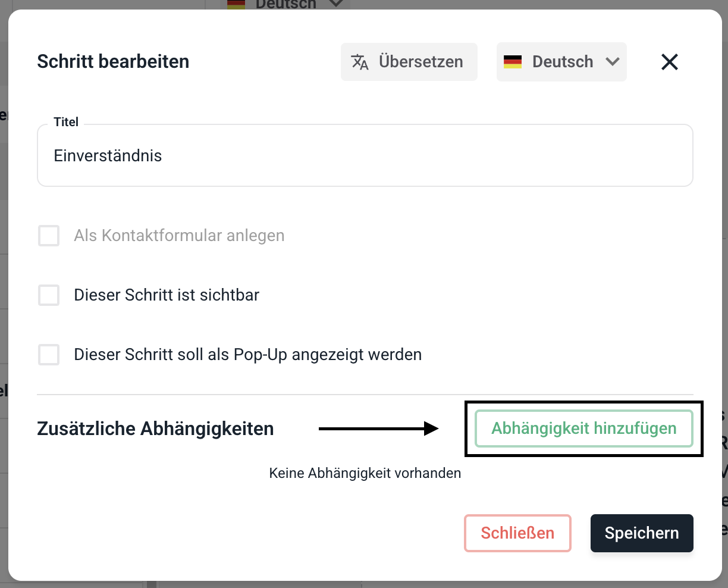Enable the 'Dieser Schritt ist sichtbar' checkbox

(x=49, y=295)
